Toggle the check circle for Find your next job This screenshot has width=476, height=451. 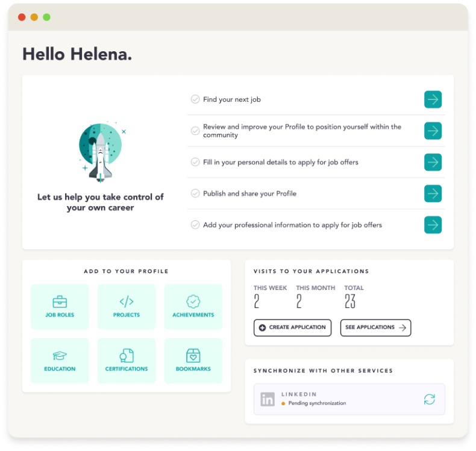(195, 99)
